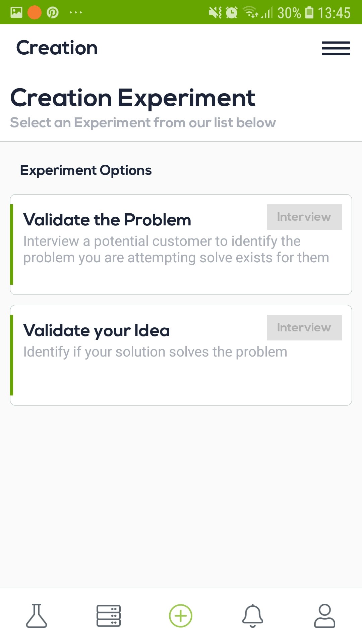
Task: Tap the gallery icon in the status bar
Action: pos(16,12)
